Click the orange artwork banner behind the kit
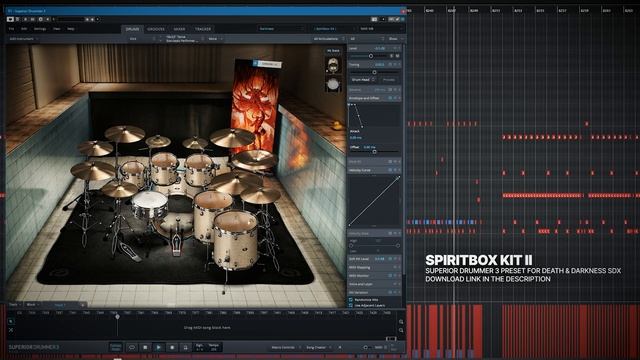 tap(255, 106)
